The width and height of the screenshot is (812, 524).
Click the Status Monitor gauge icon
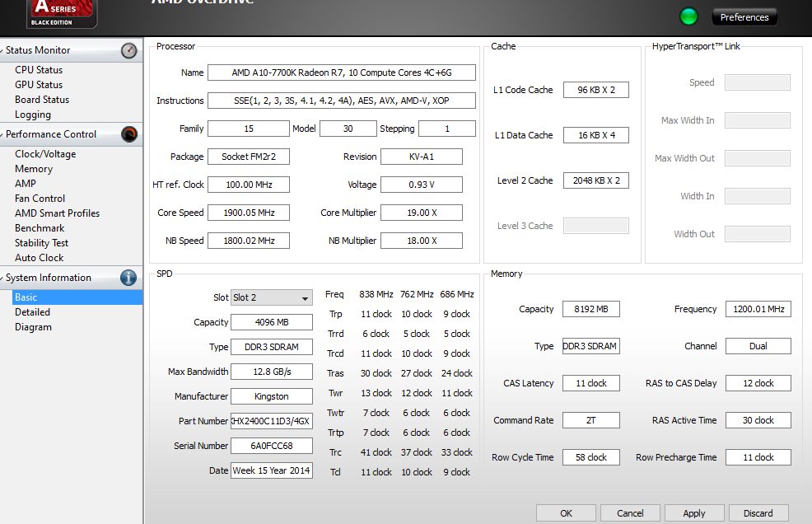(128, 50)
